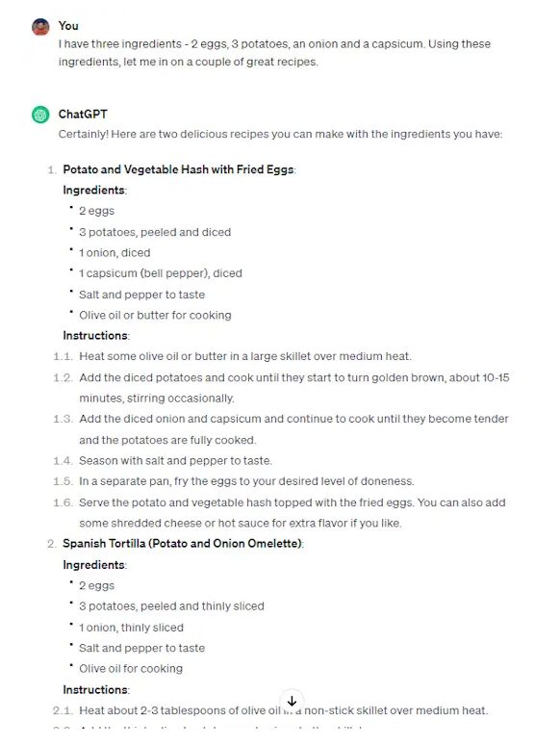Screen dimensions: 560x746
Task: Click the 'ChatGPT' sender name
Action: pyautogui.click(x=83, y=115)
